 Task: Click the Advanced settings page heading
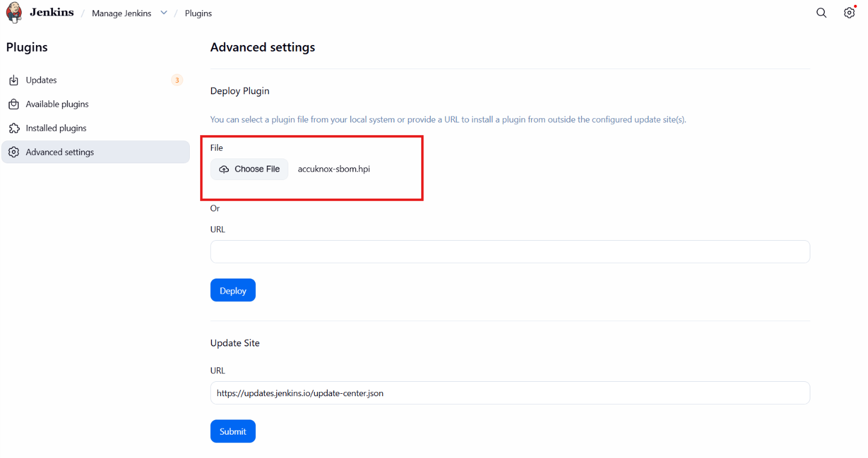coord(263,47)
